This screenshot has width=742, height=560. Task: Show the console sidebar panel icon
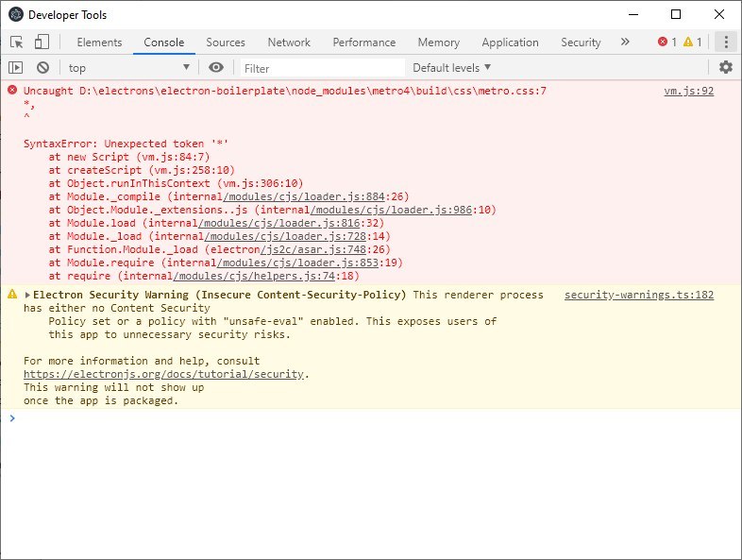tap(16, 68)
